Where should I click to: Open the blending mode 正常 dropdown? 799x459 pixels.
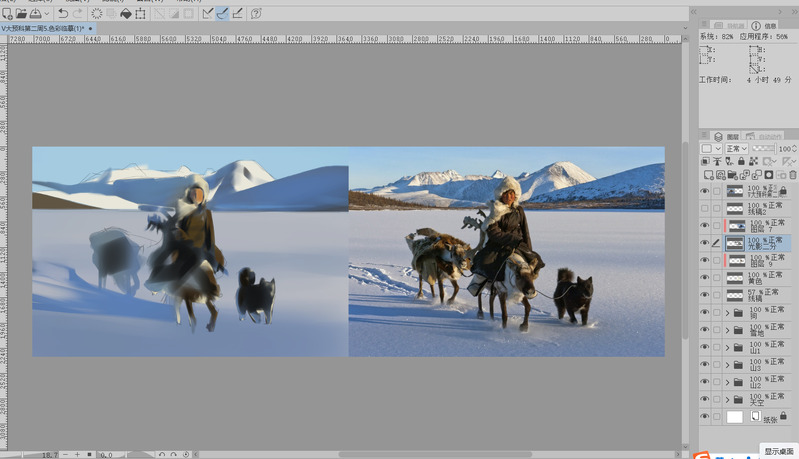click(736, 148)
